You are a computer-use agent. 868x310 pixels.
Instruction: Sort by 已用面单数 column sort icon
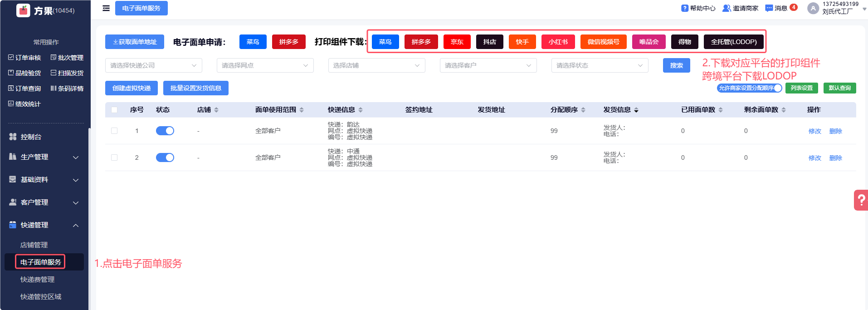(721, 110)
